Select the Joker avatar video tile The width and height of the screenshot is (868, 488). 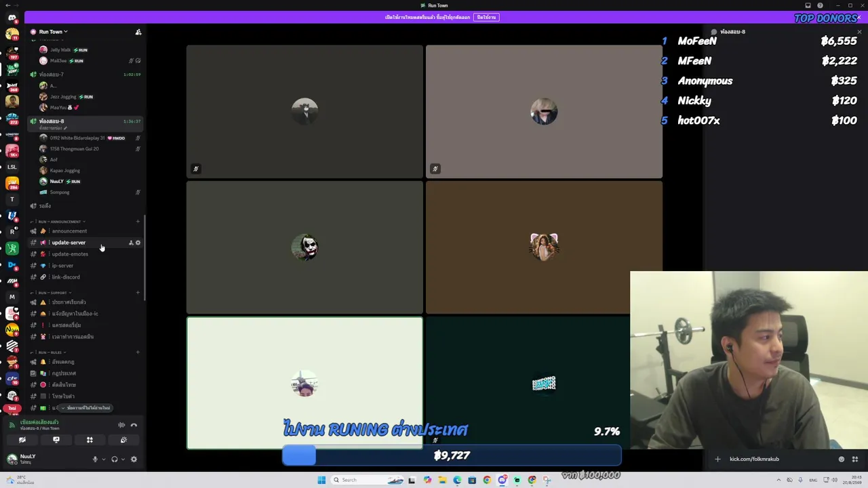304,247
